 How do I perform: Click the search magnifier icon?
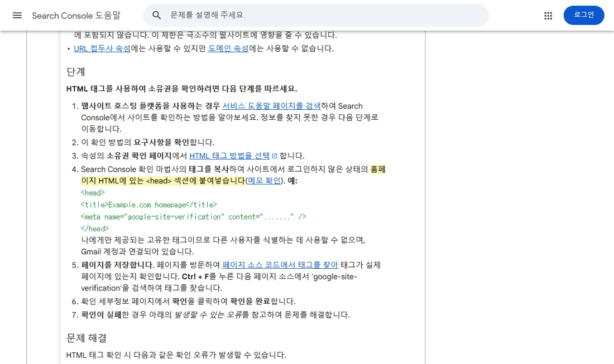156,15
